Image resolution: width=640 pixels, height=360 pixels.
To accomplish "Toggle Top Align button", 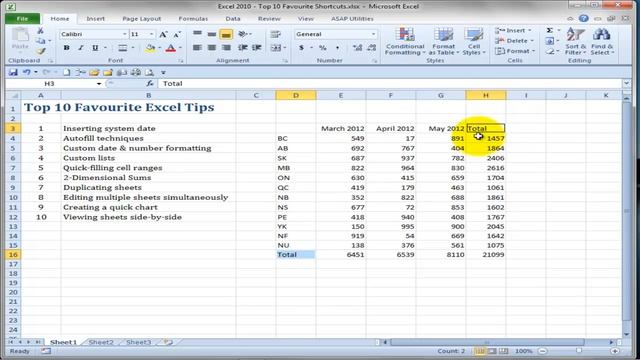I will click(198, 34).
